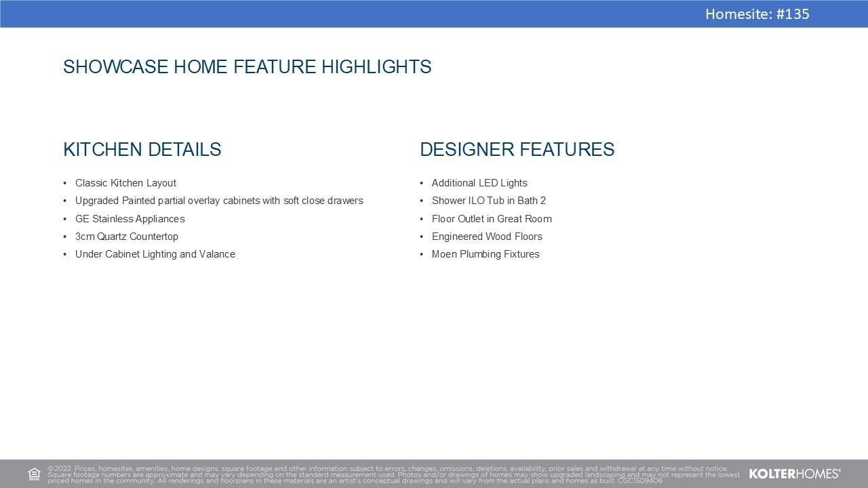Click the Upgraded Painted partial overlay cabinets line

(x=219, y=201)
